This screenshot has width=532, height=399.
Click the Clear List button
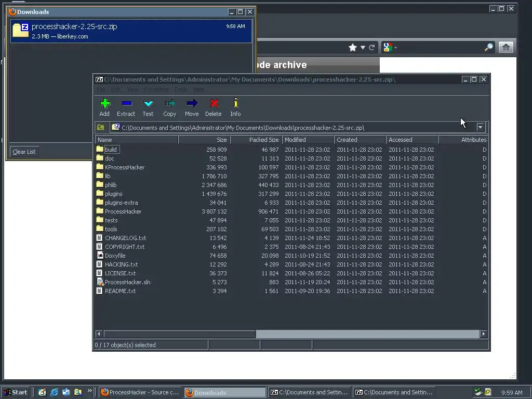(x=24, y=152)
